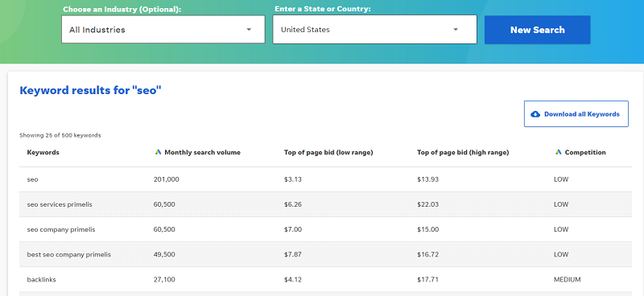Click Download all Keywords button

576,114
